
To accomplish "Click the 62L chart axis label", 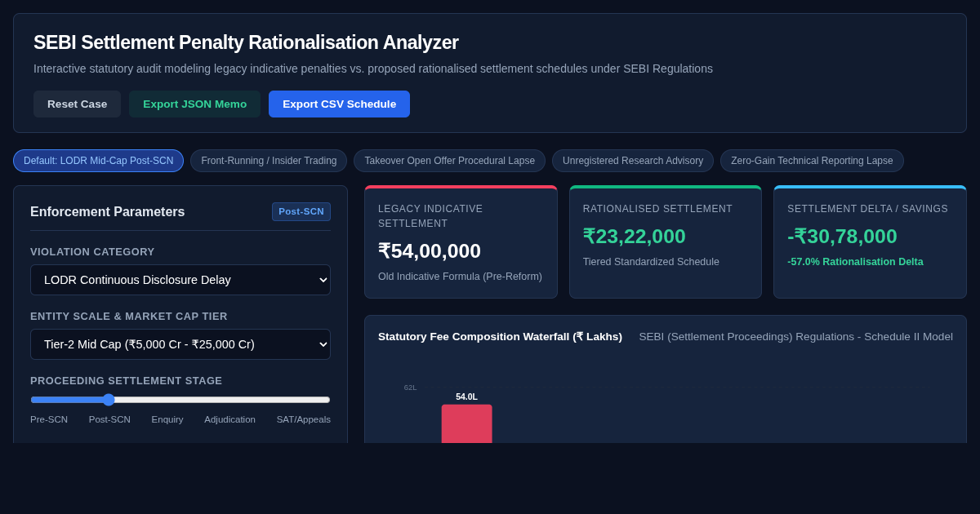I will (x=410, y=388).
